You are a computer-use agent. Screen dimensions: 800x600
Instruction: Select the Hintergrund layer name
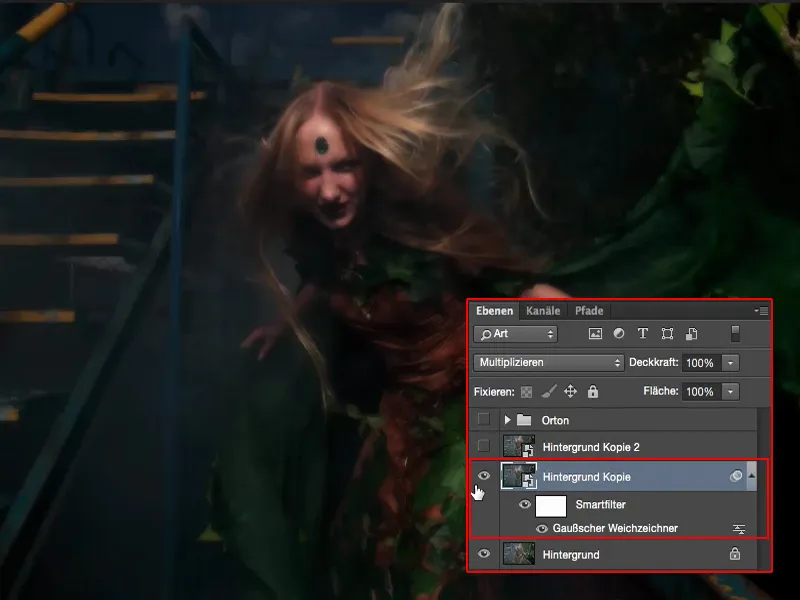(x=571, y=555)
